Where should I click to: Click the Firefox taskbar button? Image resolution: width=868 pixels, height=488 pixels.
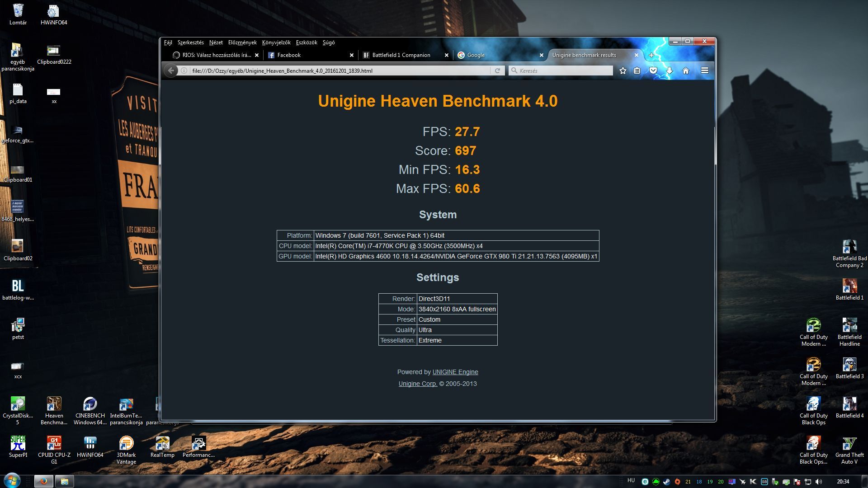point(44,481)
